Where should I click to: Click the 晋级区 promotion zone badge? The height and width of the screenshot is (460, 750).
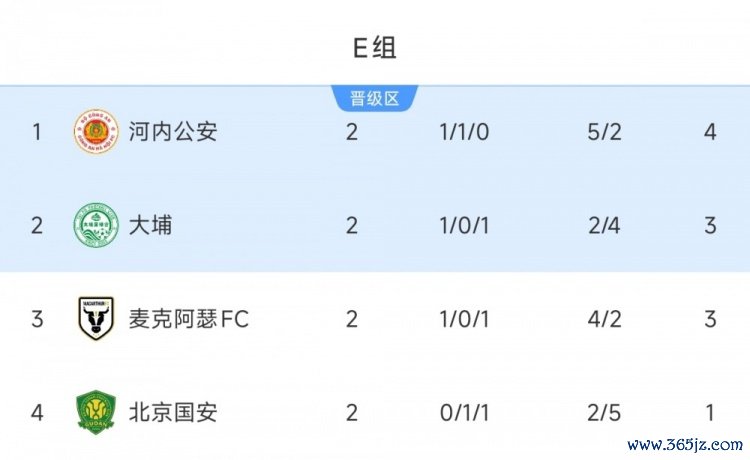pos(375,98)
